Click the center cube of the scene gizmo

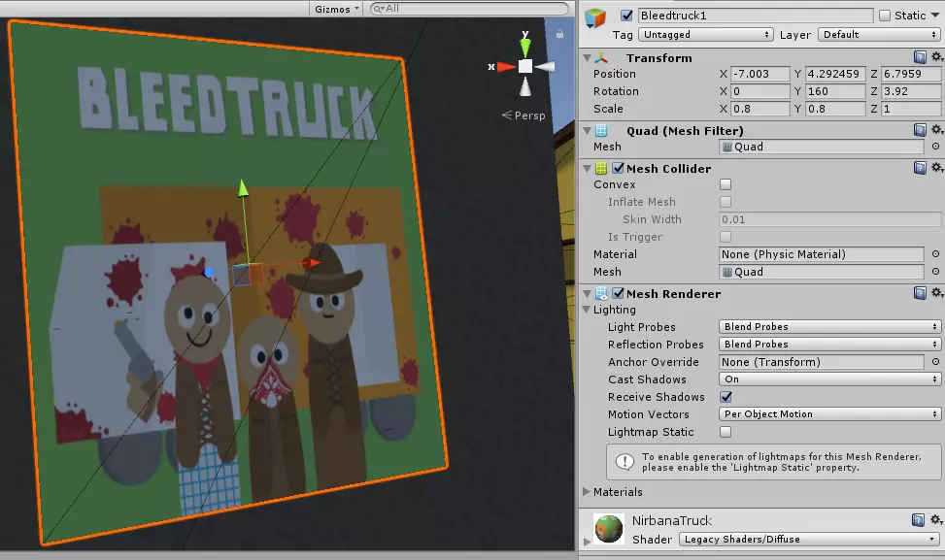525,66
